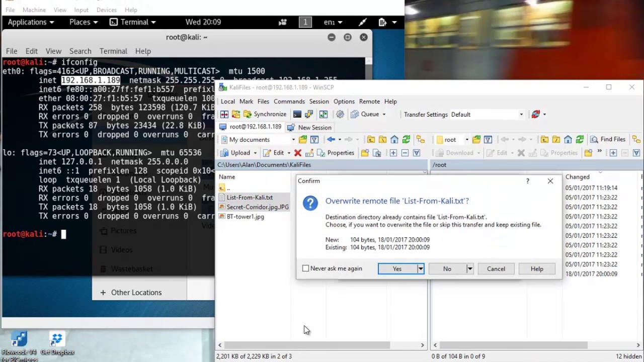This screenshot has height=362, width=644.
Task: Click the Changed column header in remote panel
Action: coord(577,177)
